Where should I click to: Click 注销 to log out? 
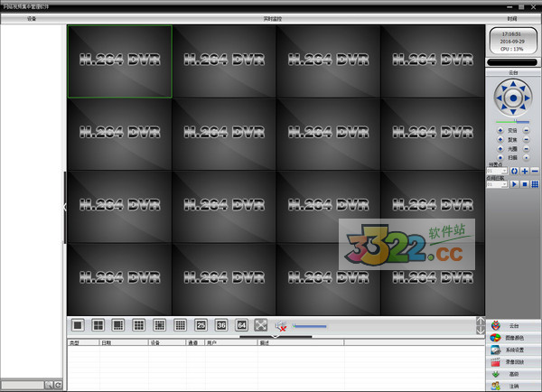[x=514, y=386]
